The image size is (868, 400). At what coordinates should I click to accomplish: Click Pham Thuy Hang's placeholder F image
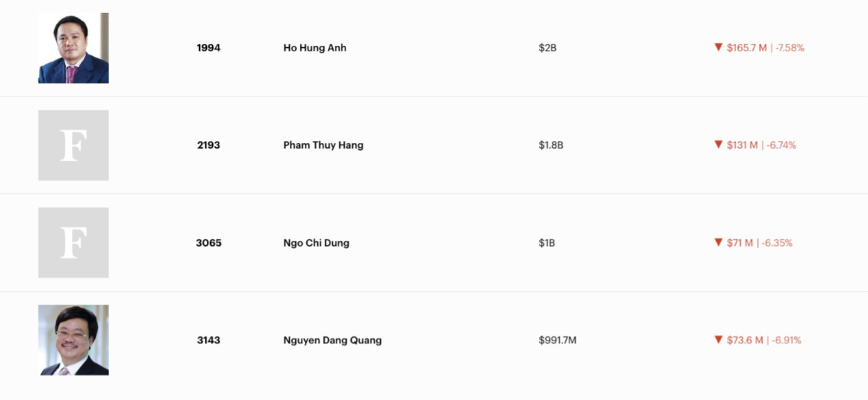click(73, 145)
